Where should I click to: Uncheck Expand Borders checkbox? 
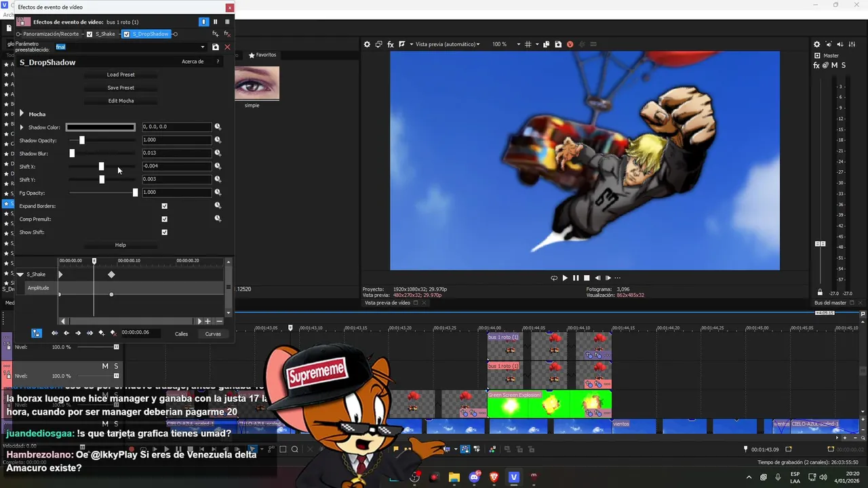pos(164,206)
